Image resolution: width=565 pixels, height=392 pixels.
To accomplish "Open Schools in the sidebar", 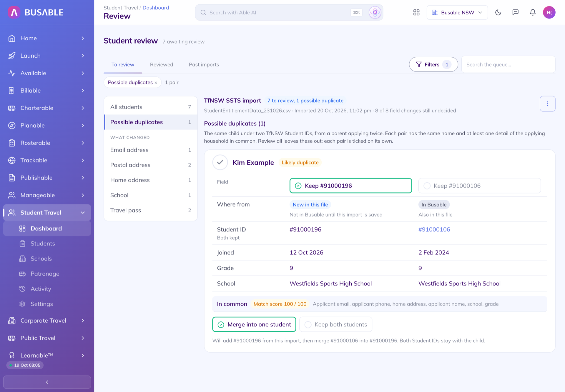I will click(x=47, y=258).
